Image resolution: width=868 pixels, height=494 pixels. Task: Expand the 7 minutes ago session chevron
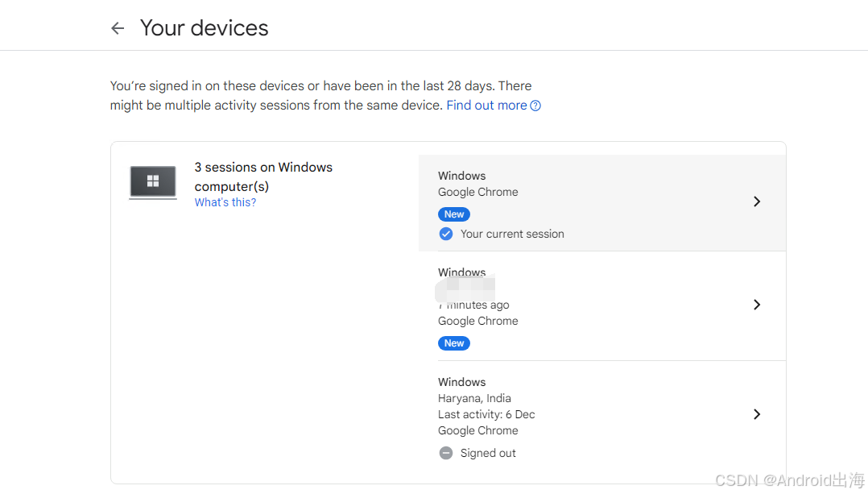756,305
